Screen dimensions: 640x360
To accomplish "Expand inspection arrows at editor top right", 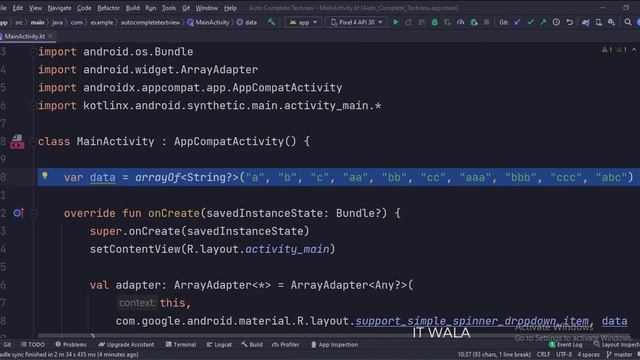I will click(634, 50).
